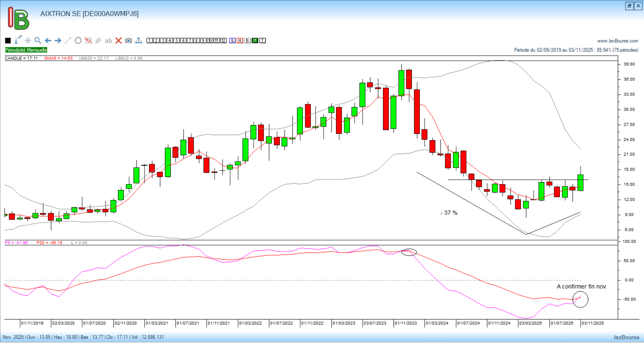This screenshot has width=644, height=343.
Task: Click the 'Périodicité Mensuelle' label
Action: (x=26, y=50)
